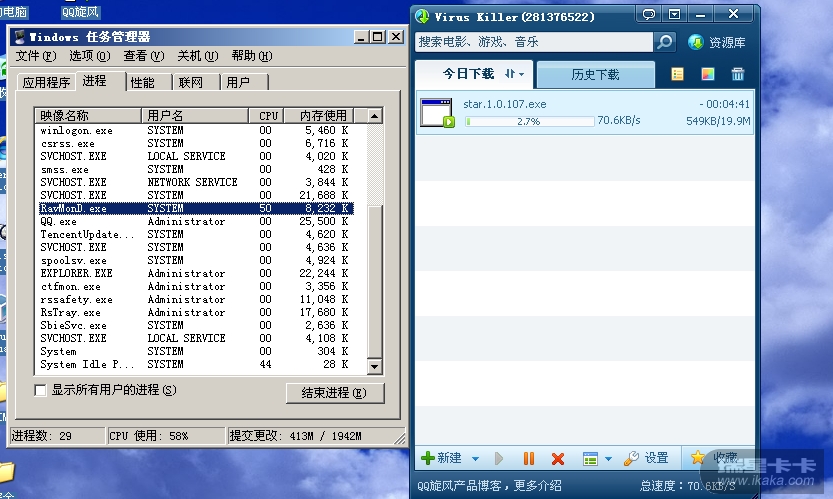The width and height of the screenshot is (833, 499).
Task: Open the 查看 menu in Task Manager
Action: point(143,56)
